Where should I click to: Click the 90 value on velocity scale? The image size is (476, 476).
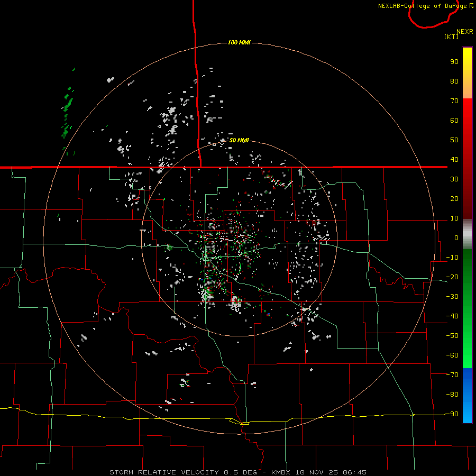[x=454, y=62]
